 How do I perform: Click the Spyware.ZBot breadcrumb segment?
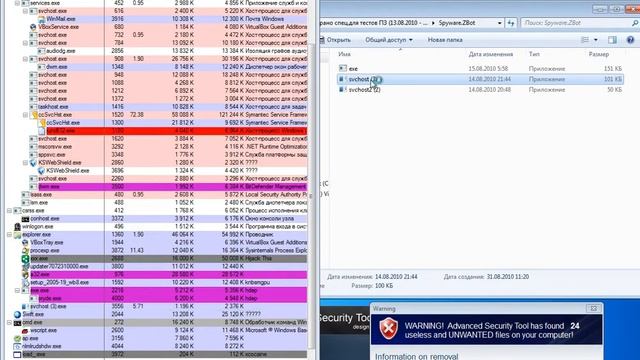tap(457, 23)
